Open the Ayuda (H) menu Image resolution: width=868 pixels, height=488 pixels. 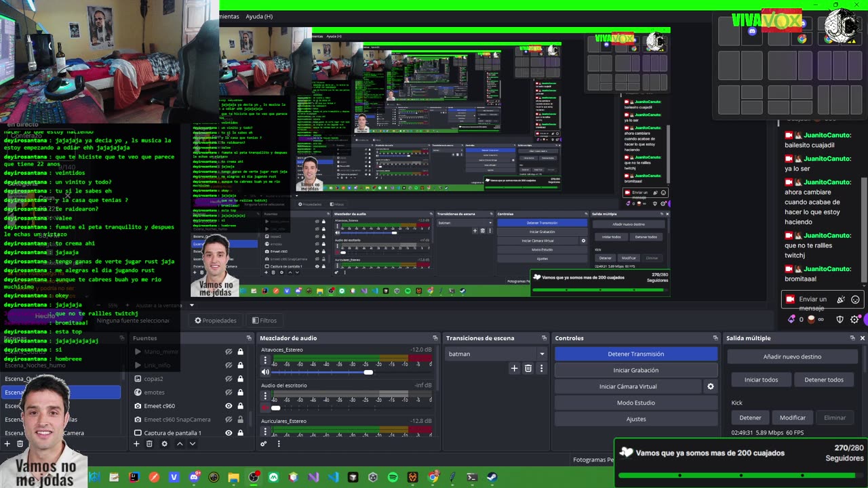(259, 16)
